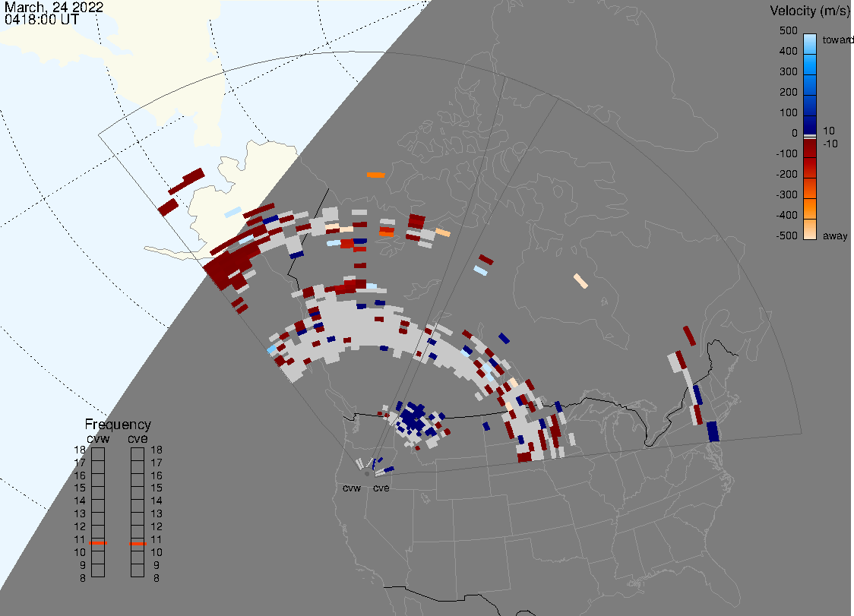Click the "0418:00 UT" timestamp

coord(41,20)
